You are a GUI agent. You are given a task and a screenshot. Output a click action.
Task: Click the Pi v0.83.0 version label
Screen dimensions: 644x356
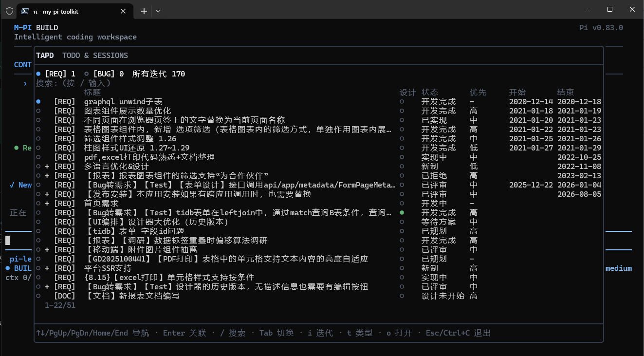pos(601,28)
